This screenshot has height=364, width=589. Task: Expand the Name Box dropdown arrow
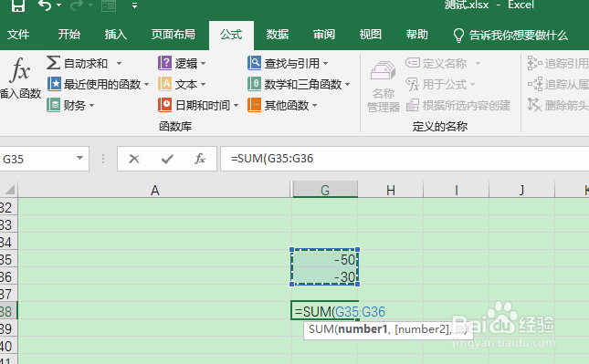[79, 159]
